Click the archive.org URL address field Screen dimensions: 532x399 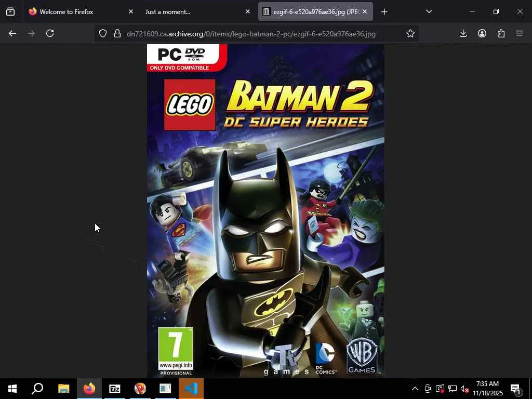pyautogui.click(x=251, y=34)
